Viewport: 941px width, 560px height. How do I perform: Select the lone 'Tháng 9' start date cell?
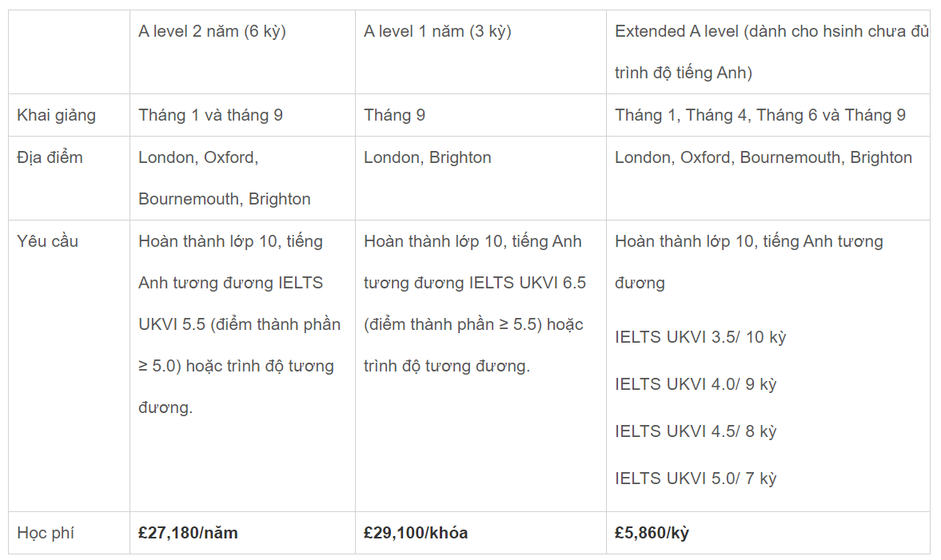[x=394, y=115]
